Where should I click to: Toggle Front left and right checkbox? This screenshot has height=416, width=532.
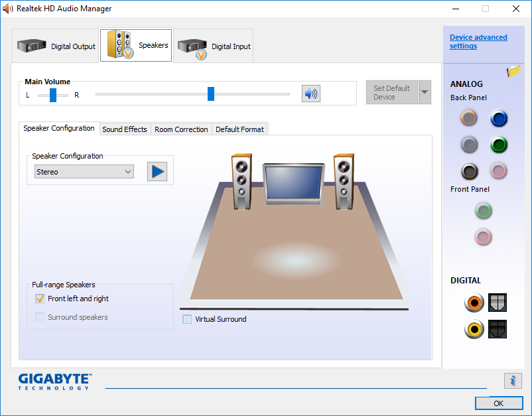[40, 299]
